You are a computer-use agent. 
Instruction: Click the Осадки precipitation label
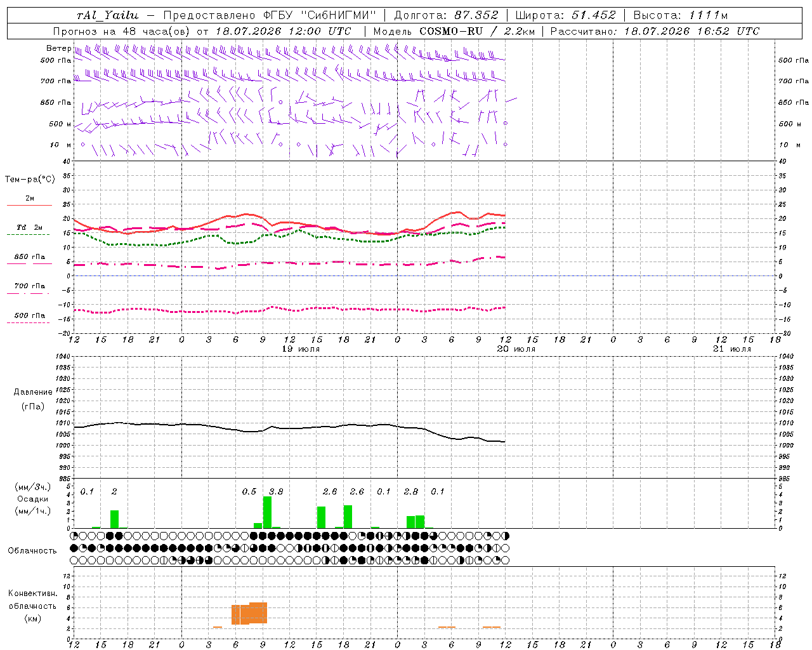point(33,499)
